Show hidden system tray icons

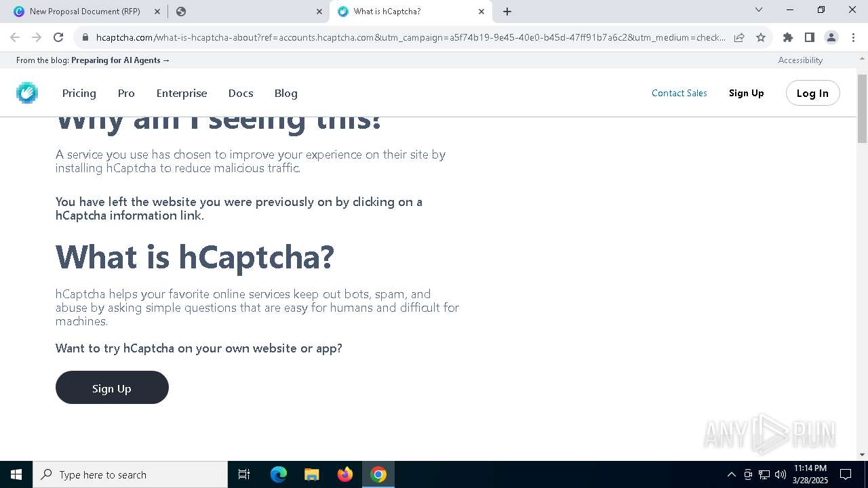coord(731,474)
